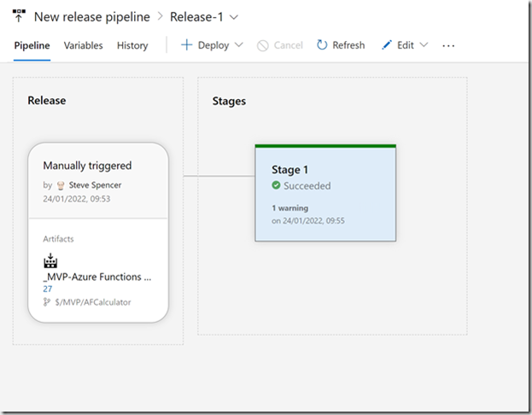Click the plus icon next to Deploy
The image size is (532, 415).
(x=187, y=44)
